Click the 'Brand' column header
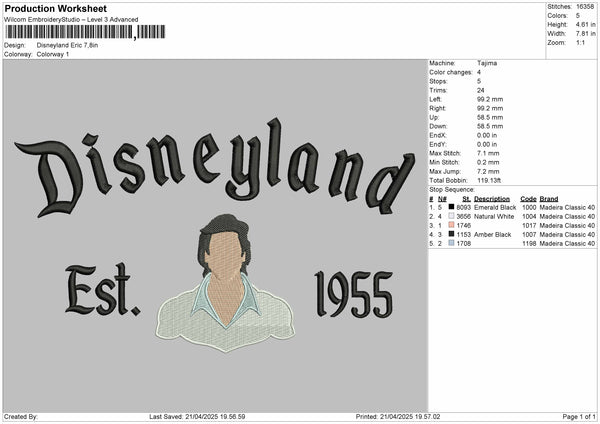The image size is (600, 424). (x=549, y=199)
